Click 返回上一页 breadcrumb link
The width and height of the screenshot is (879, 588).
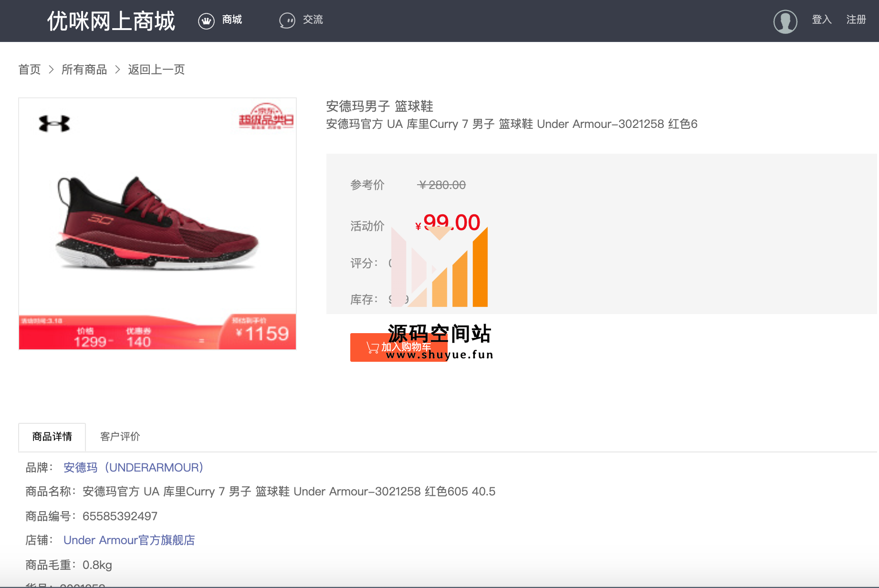pyautogui.click(x=157, y=70)
